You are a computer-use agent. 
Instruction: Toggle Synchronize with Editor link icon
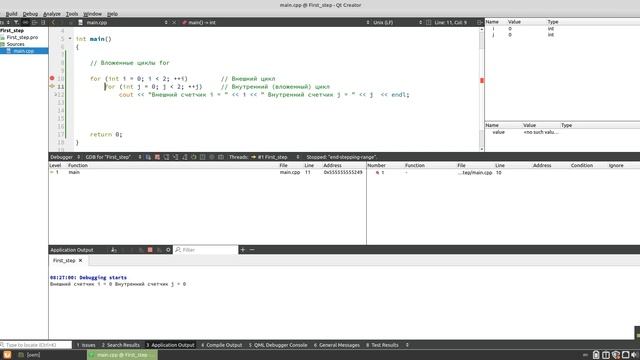pyautogui.click(x=25, y=22)
